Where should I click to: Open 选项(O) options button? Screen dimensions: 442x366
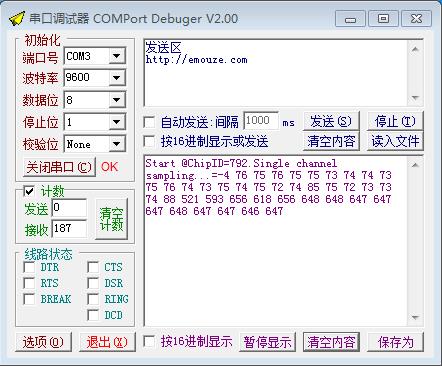pos(43,342)
